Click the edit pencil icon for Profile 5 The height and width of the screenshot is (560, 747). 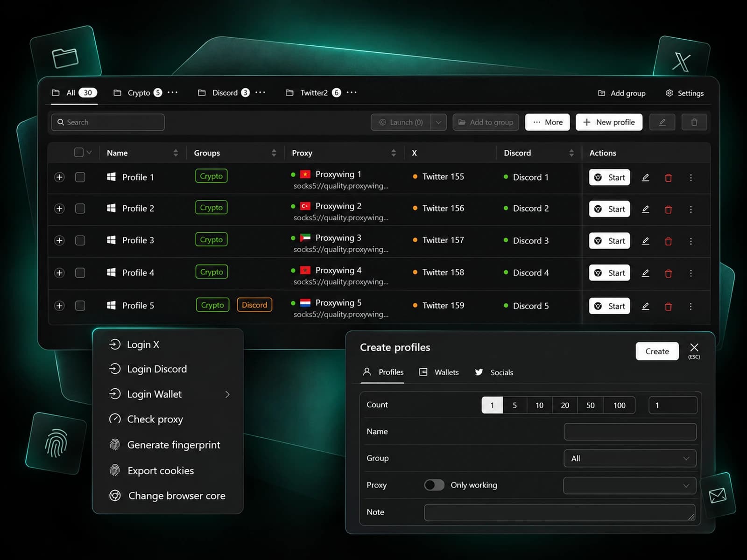pos(645,306)
